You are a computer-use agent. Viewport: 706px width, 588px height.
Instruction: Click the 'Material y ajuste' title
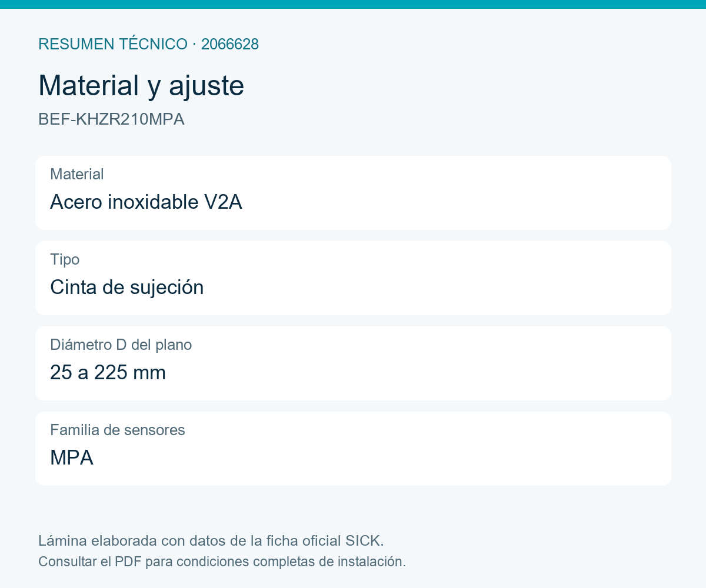tap(141, 86)
